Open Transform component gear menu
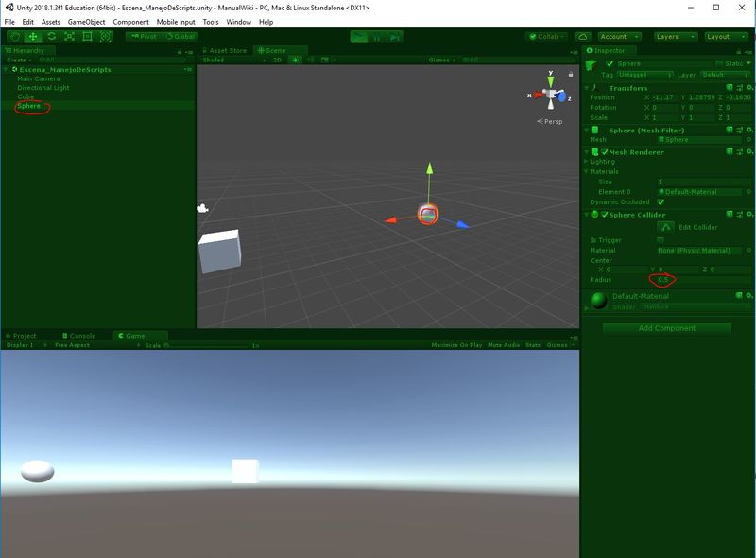This screenshot has width=756, height=558. click(749, 88)
